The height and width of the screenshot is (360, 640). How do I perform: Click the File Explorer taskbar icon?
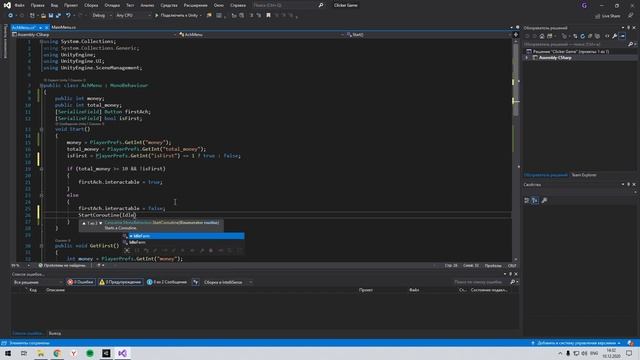(x=40, y=353)
